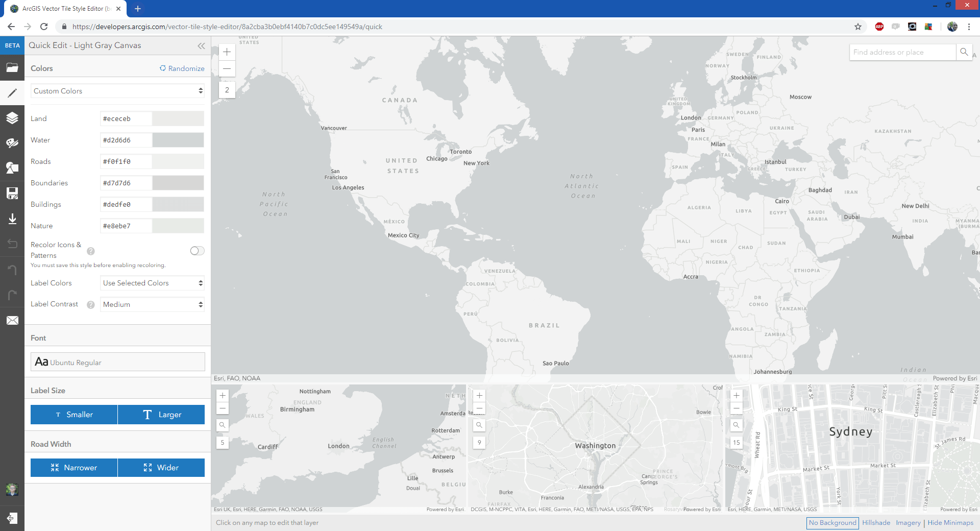The image size is (980, 531).
Task: Click the Download style icon
Action: [x=12, y=219]
